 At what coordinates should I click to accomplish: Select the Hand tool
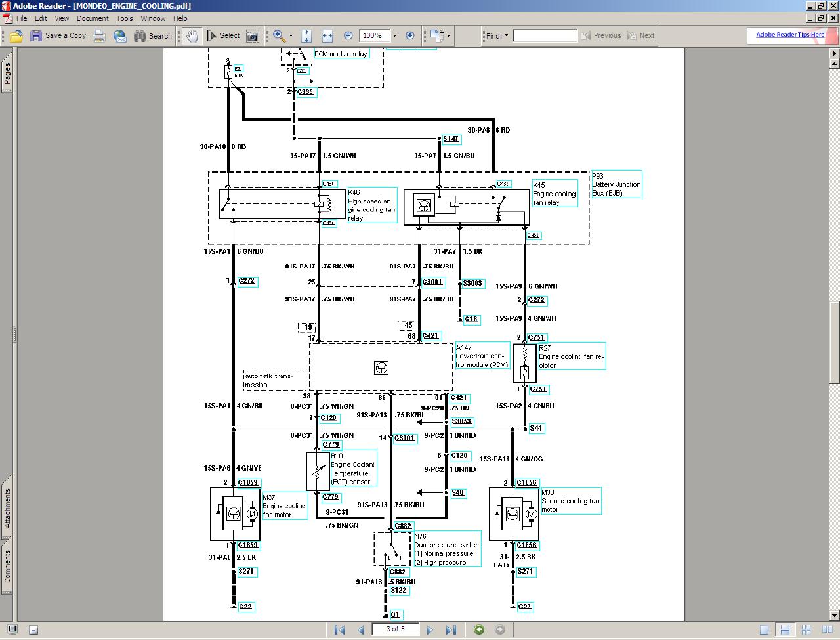[192, 36]
